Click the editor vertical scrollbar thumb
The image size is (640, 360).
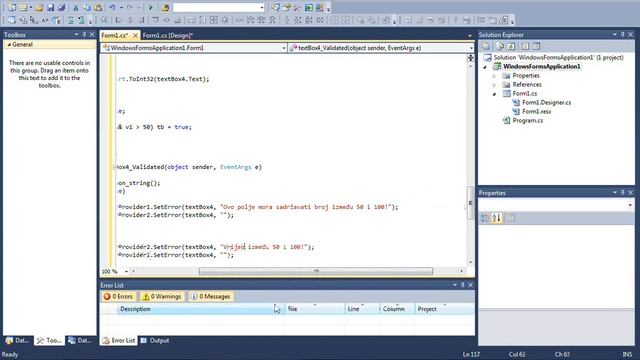pos(470,203)
